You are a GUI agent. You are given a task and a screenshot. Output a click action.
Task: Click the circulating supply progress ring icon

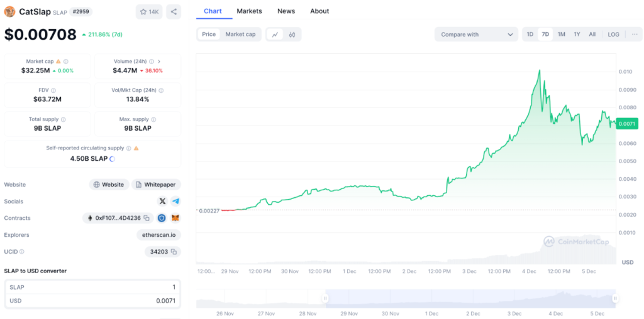tap(112, 159)
